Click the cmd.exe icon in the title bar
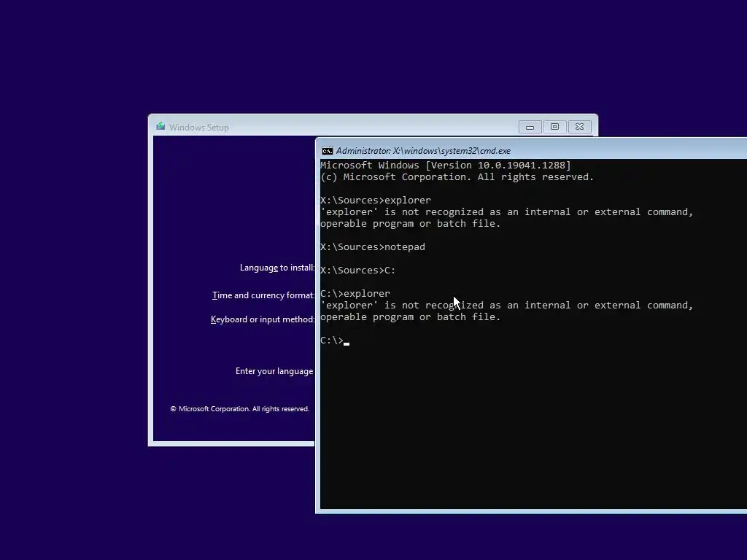747x560 pixels. tap(328, 151)
